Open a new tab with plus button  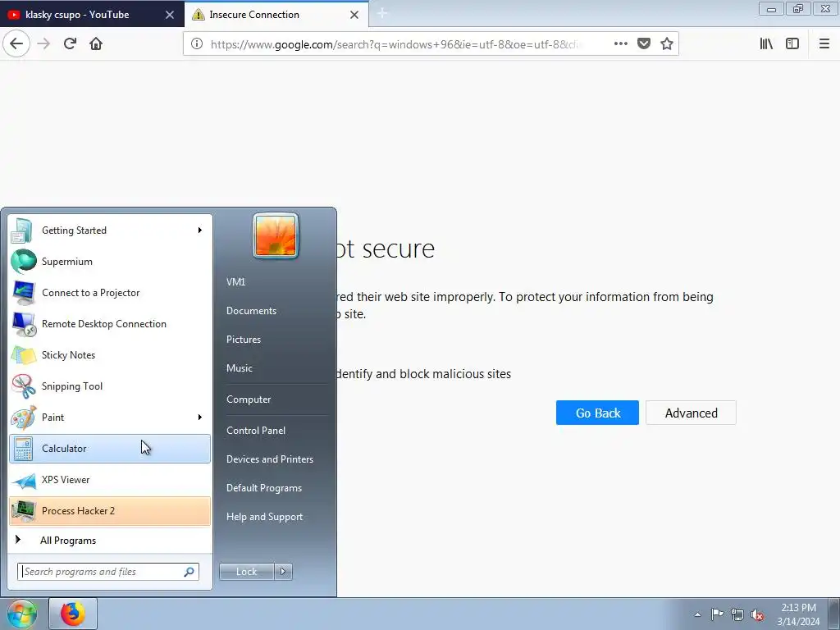tap(382, 13)
